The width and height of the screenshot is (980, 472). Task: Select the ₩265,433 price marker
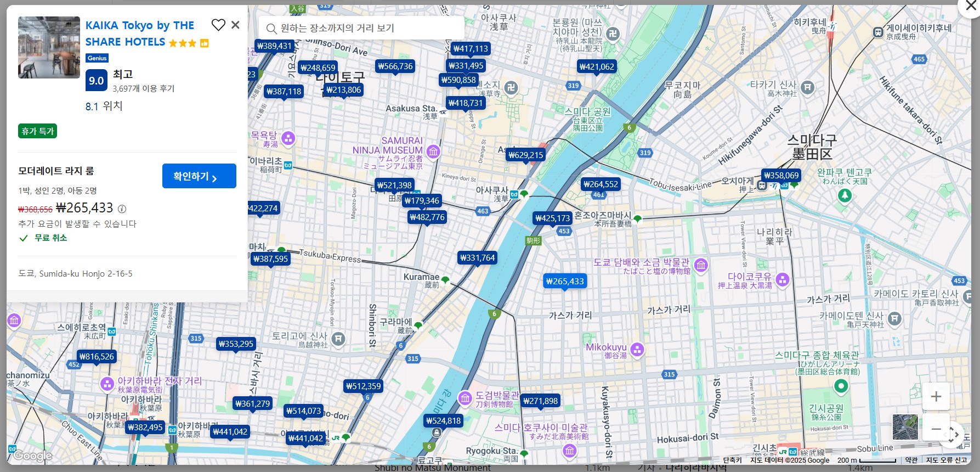point(565,281)
